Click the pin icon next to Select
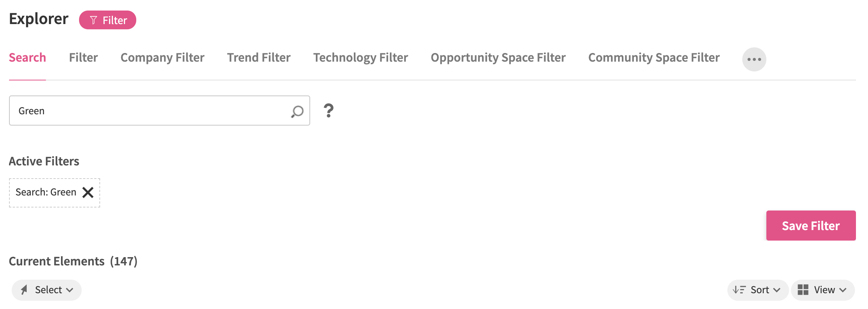The height and width of the screenshot is (309, 868). 25,290
